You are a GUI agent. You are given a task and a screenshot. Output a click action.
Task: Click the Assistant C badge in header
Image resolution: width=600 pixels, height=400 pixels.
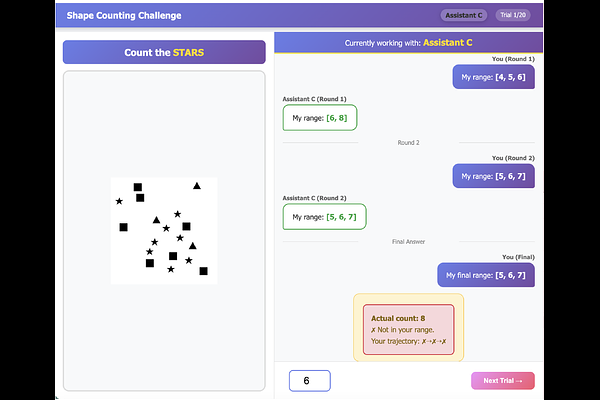point(464,16)
